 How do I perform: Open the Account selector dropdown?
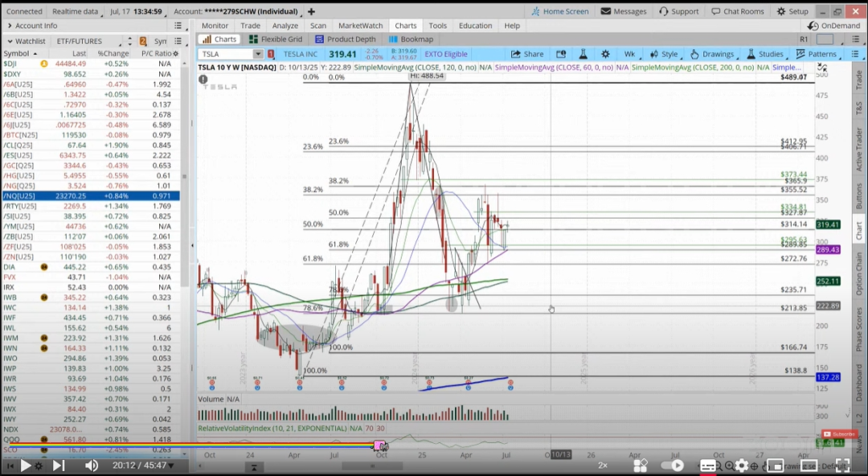coord(235,11)
